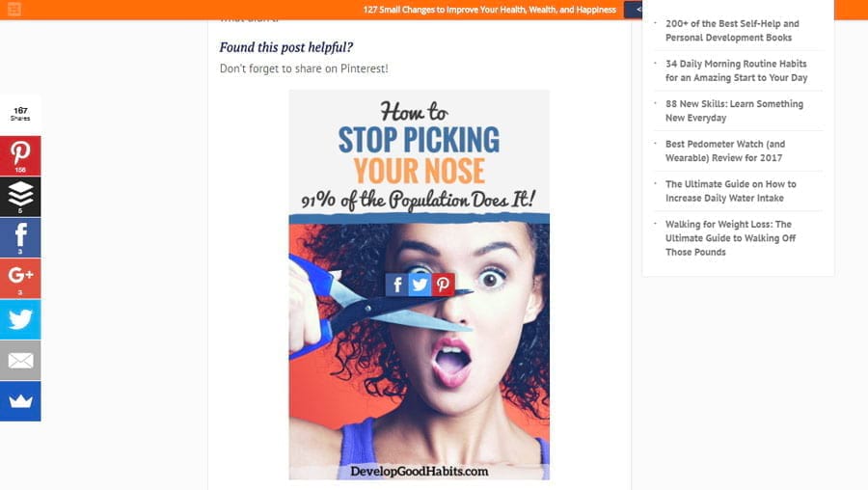
Task: Open 200+ Best Self-Help Books link
Action: tap(732, 31)
